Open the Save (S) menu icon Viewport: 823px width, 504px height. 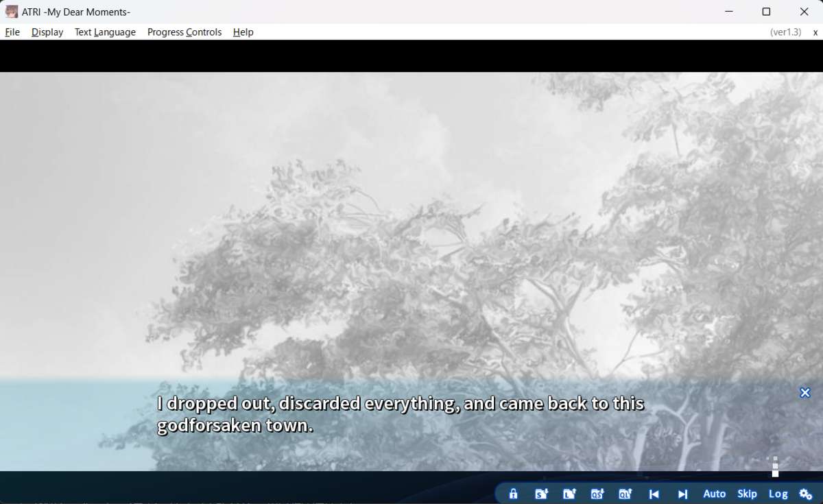(x=541, y=494)
